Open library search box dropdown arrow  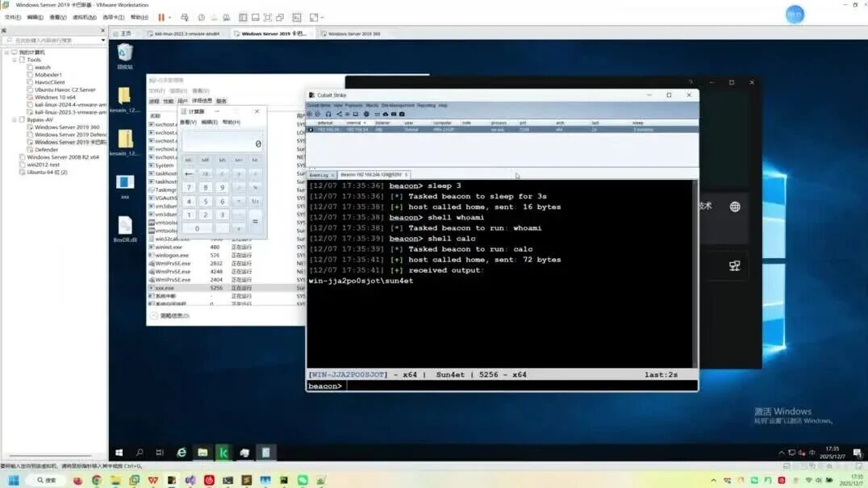pos(103,40)
